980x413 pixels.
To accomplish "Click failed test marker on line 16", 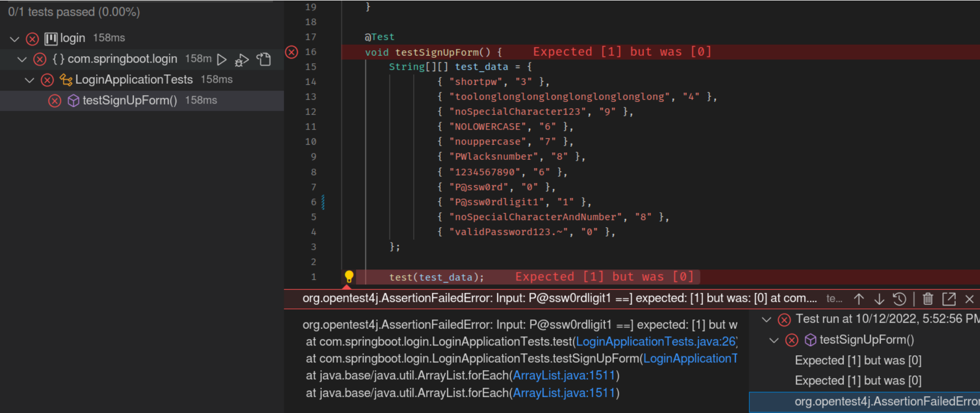I will (x=292, y=52).
